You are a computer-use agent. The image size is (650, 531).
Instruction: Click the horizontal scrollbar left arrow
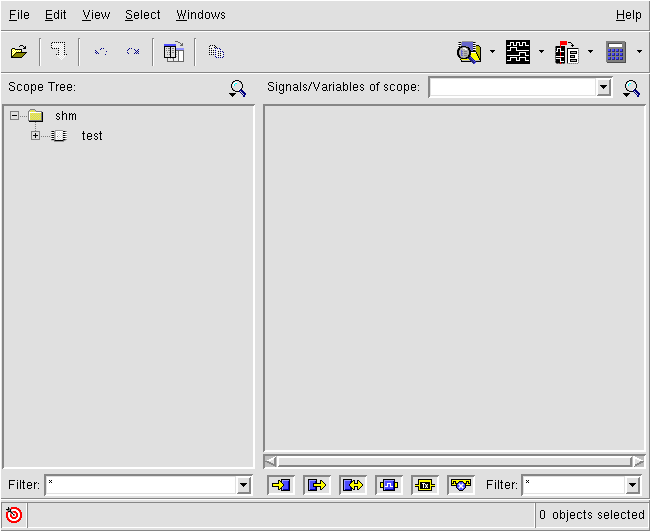coord(270,461)
